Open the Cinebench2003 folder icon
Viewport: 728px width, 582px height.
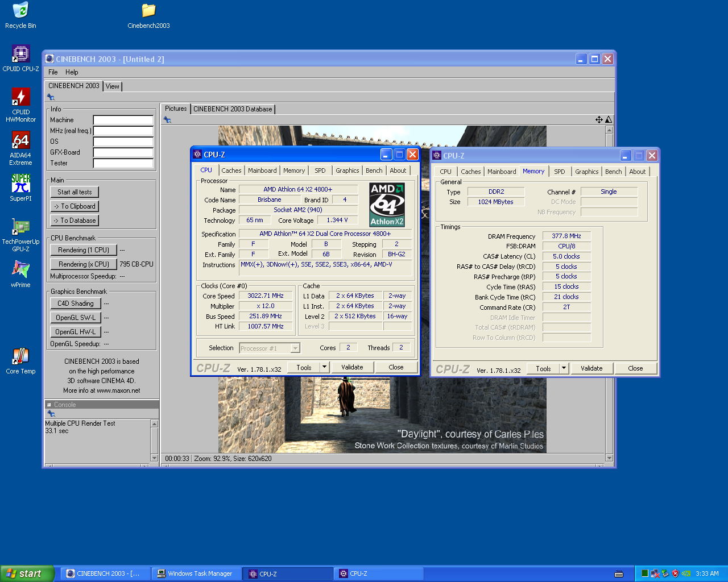[x=148, y=15]
